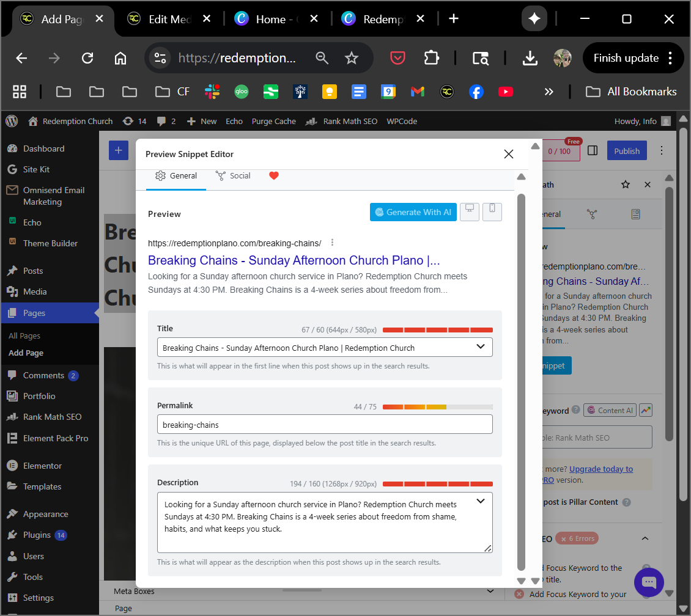Expand the Description variables dropdown arrow
This screenshot has height=616, width=691.
click(481, 501)
